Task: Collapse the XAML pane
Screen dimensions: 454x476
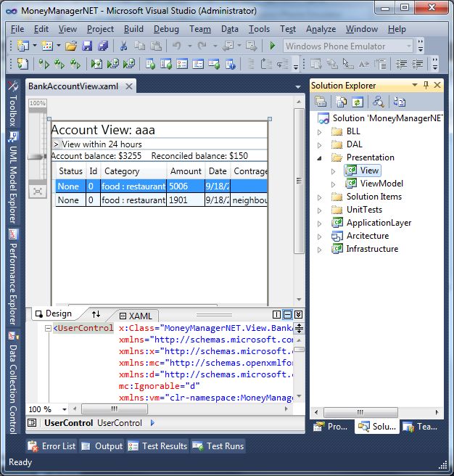Action: coord(299,314)
